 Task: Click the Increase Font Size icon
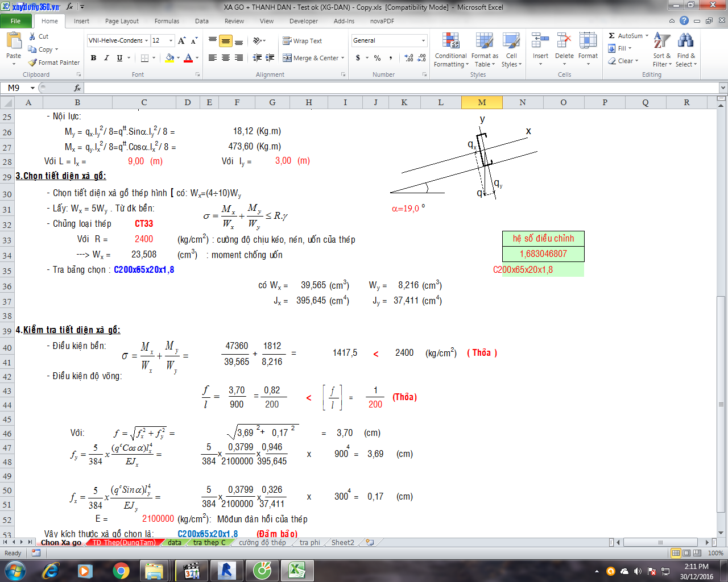pos(181,41)
